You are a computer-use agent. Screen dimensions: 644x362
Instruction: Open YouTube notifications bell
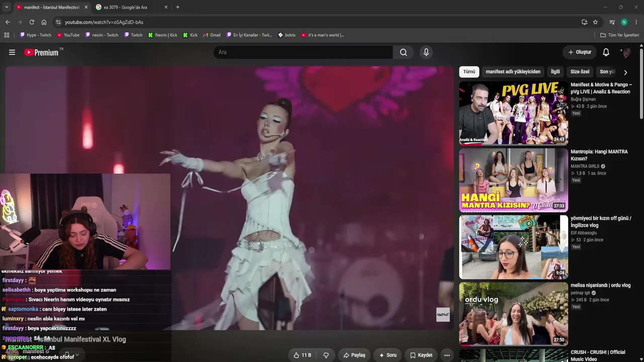pyautogui.click(x=606, y=52)
